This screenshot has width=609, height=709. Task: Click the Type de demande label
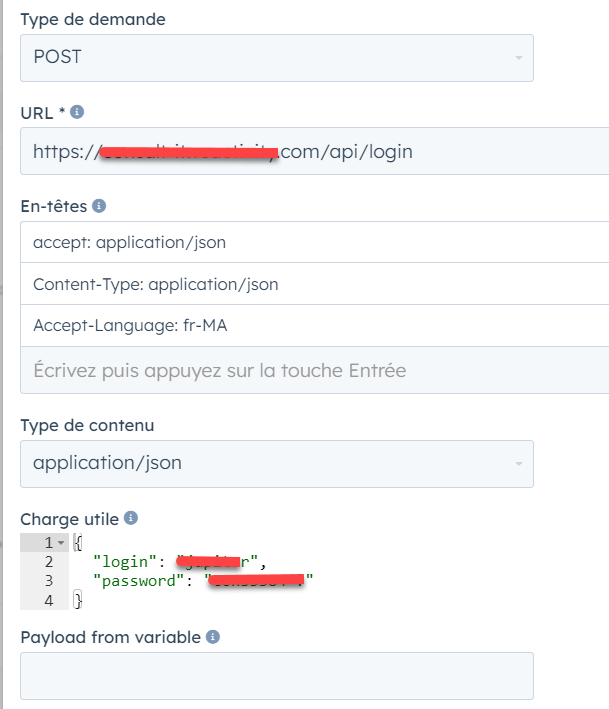pos(93,19)
